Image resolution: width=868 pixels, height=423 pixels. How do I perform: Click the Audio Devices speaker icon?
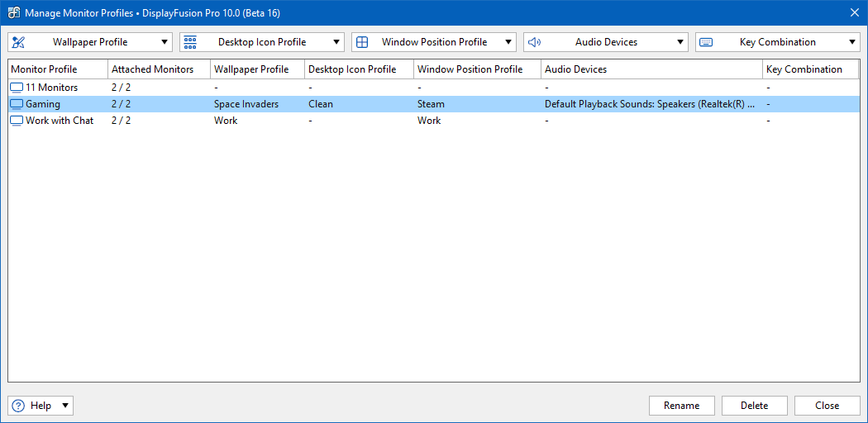[534, 42]
